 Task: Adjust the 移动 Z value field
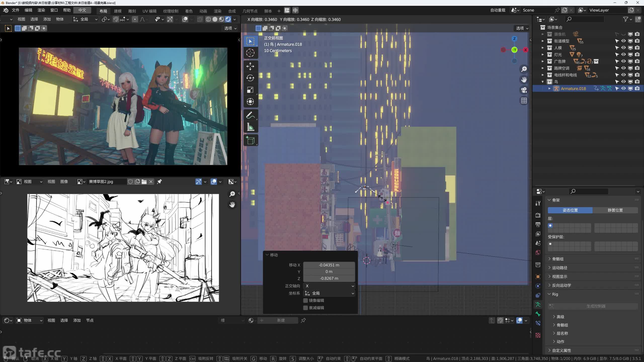tap(329, 278)
